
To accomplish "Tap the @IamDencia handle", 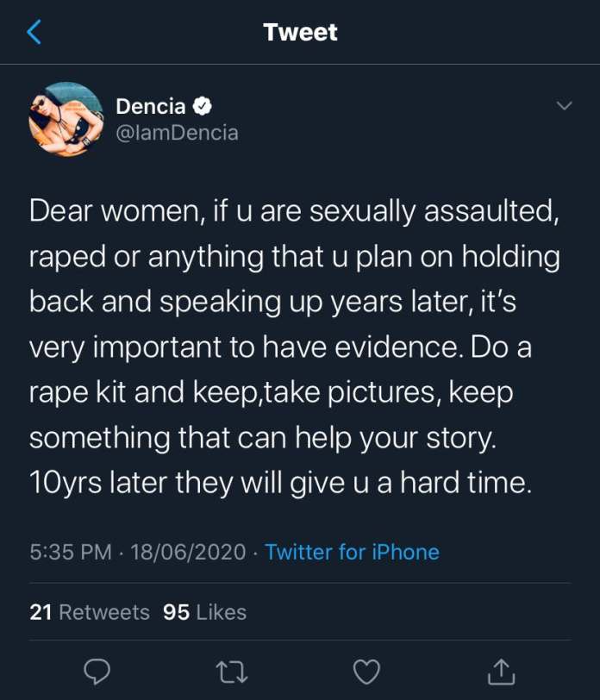I will [177, 133].
